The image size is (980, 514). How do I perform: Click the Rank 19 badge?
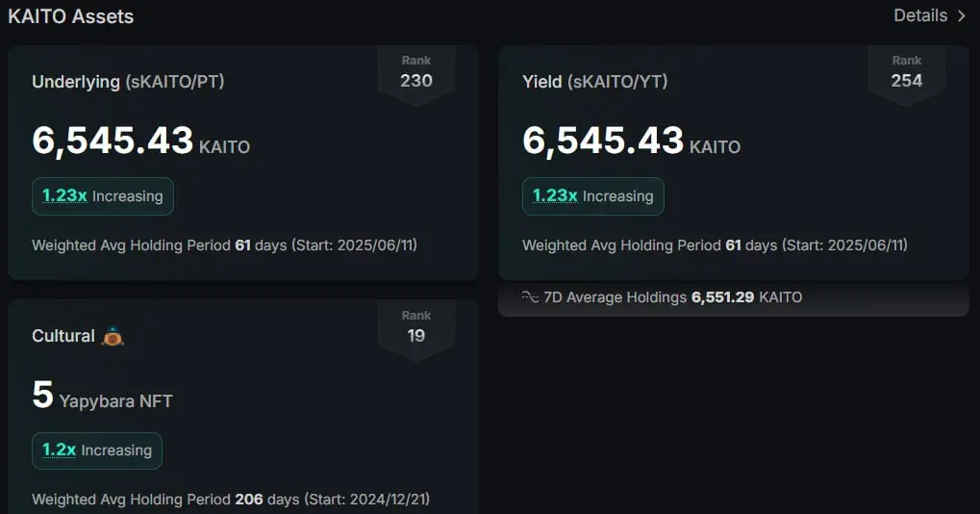click(416, 329)
